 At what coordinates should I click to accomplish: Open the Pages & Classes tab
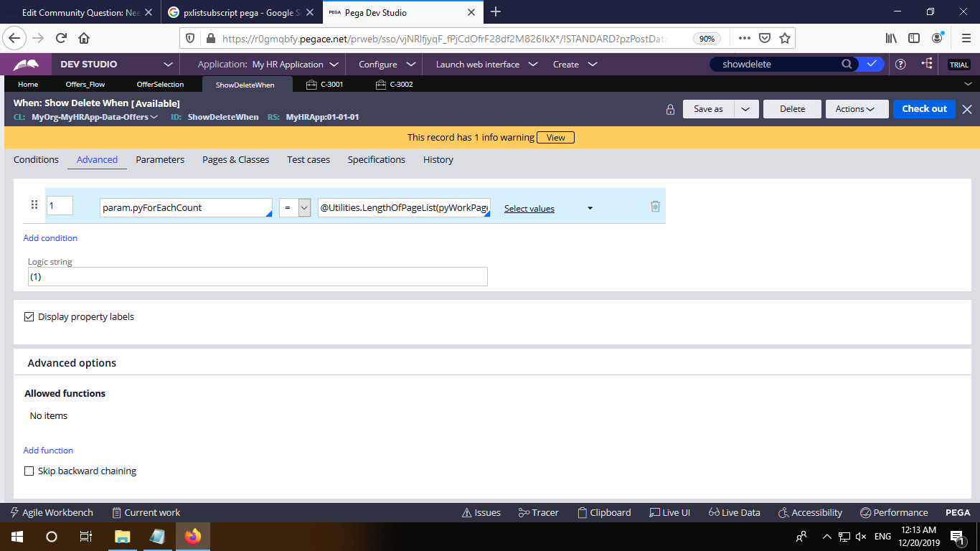click(x=236, y=159)
